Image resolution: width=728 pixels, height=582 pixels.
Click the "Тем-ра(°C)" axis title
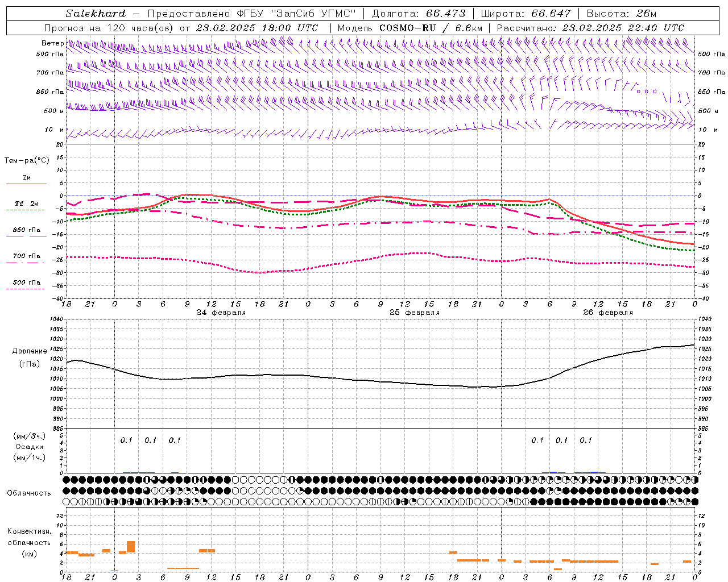(27, 161)
